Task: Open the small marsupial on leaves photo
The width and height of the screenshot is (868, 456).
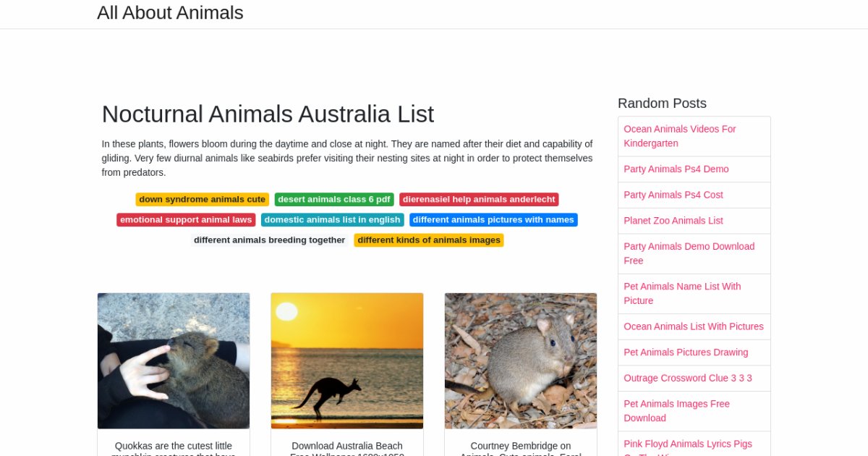Action: [x=521, y=360]
